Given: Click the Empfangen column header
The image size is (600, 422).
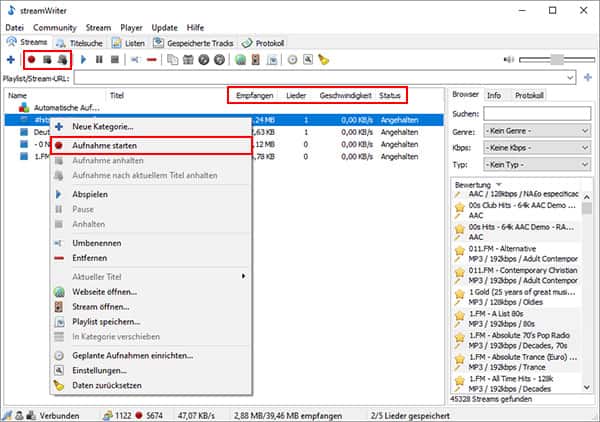Looking at the screenshot, I should 254,95.
